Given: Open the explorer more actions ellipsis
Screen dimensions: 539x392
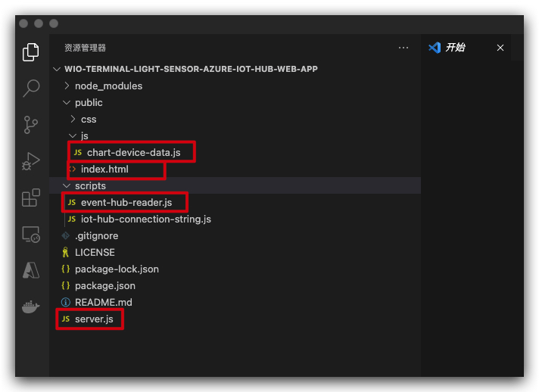Looking at the screenshot, I should coord(403,48).
